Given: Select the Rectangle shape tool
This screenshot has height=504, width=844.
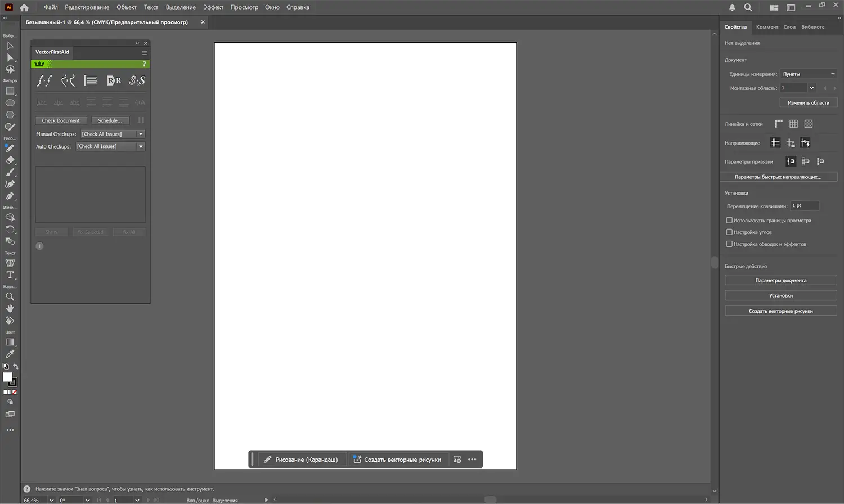Looking at the screenshot, I should point(10,91).
